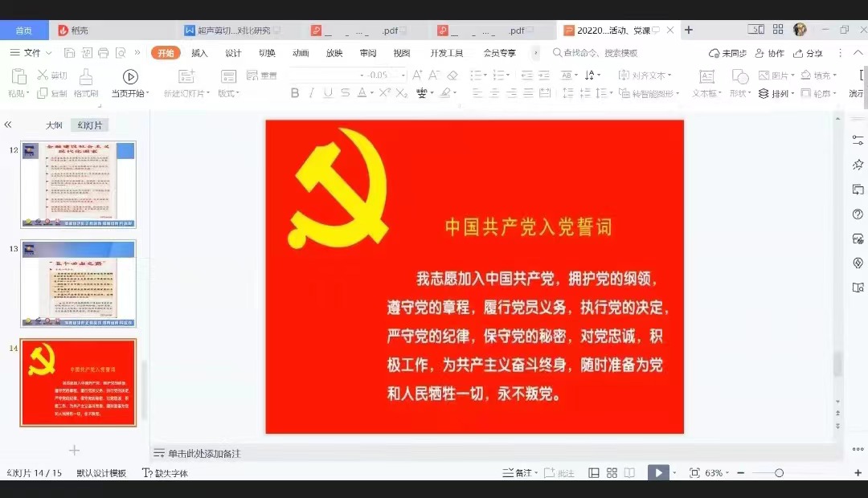Switch to the 首页 home tab
868x498 pixels.
[24, 31]
